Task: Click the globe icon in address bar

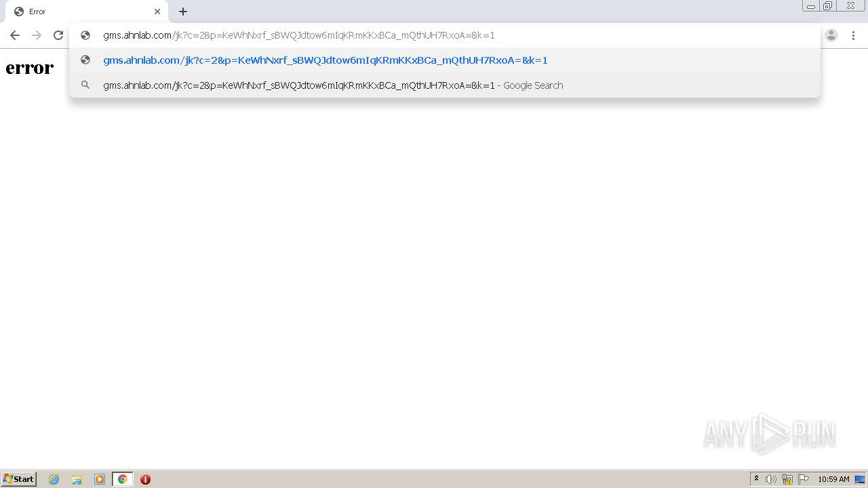Action: (85, 35)
